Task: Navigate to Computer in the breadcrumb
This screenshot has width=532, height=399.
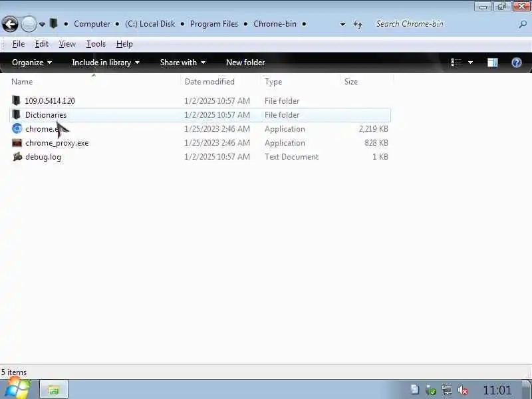Action: click(x=92, y=24)
